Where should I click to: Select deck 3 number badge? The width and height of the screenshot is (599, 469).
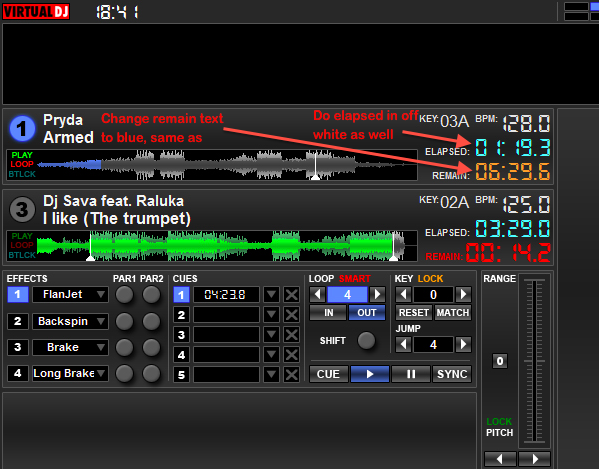pyautogui.click(x=22, y=209)
